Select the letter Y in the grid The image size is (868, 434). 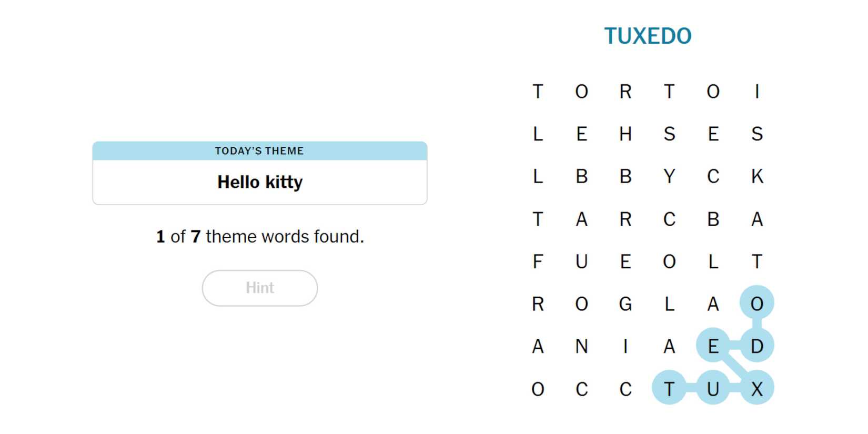pos(669,177)
